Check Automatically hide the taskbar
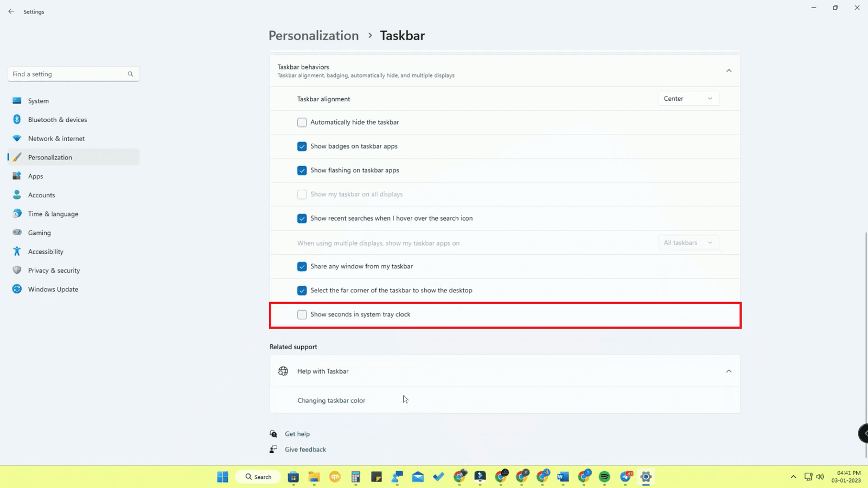This screenshot has width=868, height=488. click(x=302, y=123)
